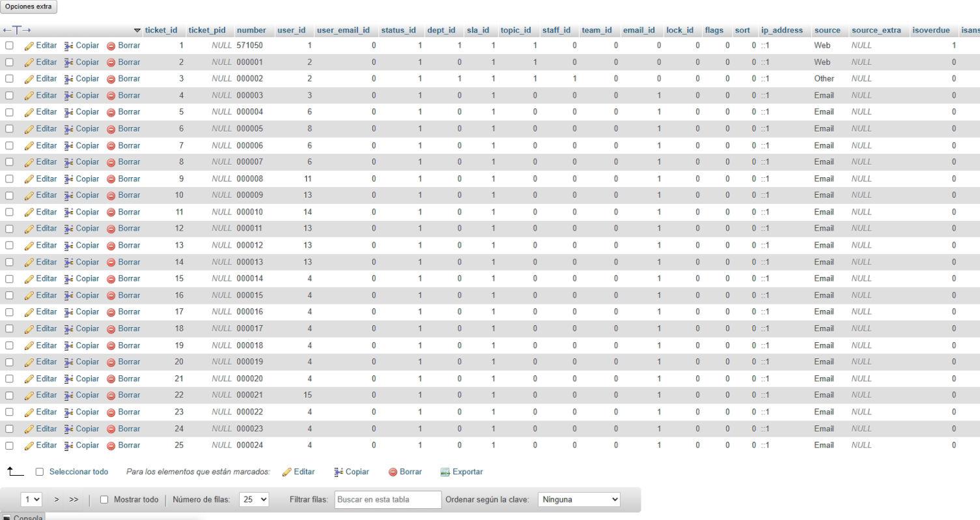Click the Opciones extra button
This screenshot has height=520, width=980.
point(29,7)
